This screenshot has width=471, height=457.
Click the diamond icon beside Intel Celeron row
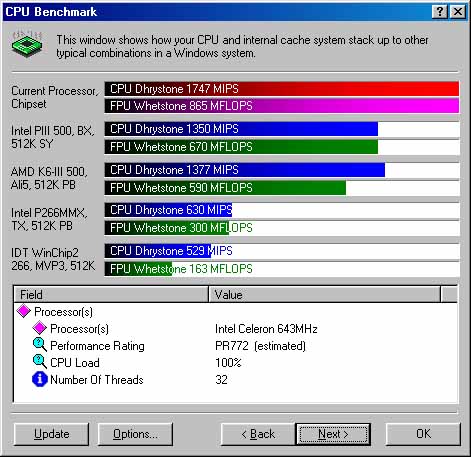[40, 328]
